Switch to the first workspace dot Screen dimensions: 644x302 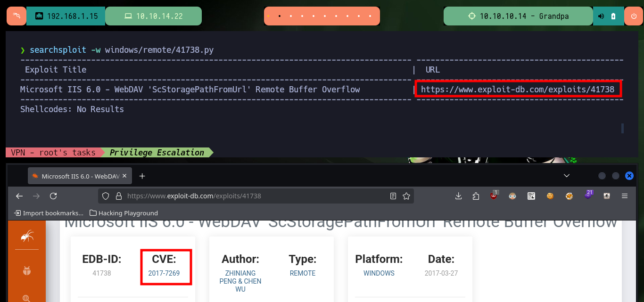(x=268, y=16)
